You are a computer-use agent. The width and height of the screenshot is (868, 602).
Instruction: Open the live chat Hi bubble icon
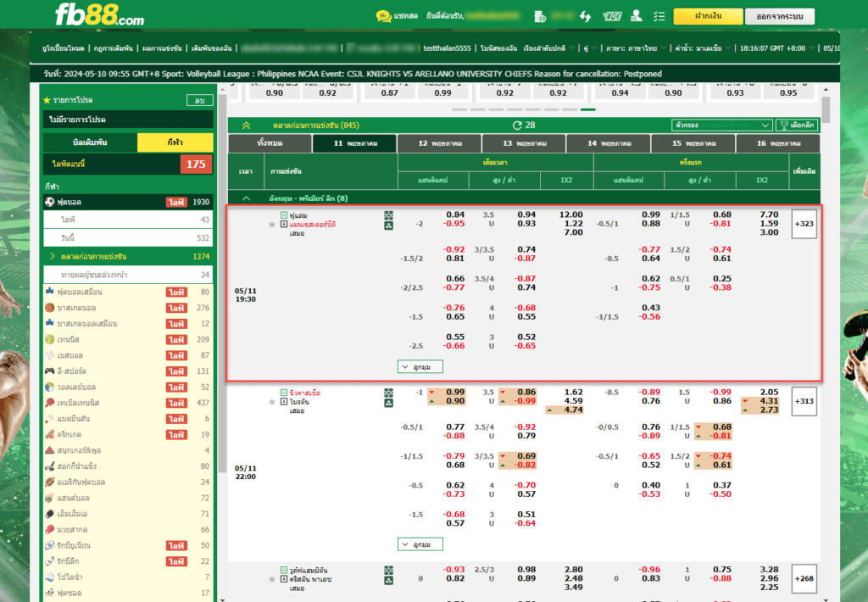383,16
